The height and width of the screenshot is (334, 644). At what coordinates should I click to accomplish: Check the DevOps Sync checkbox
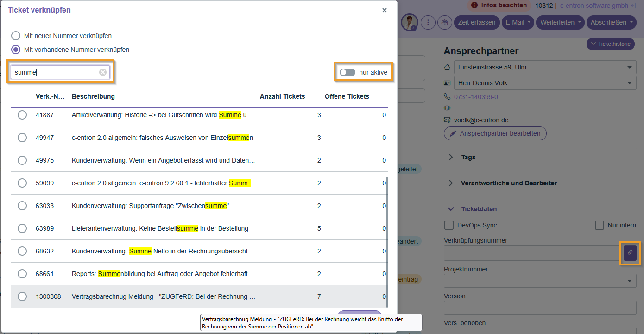[x=449, y=225]
